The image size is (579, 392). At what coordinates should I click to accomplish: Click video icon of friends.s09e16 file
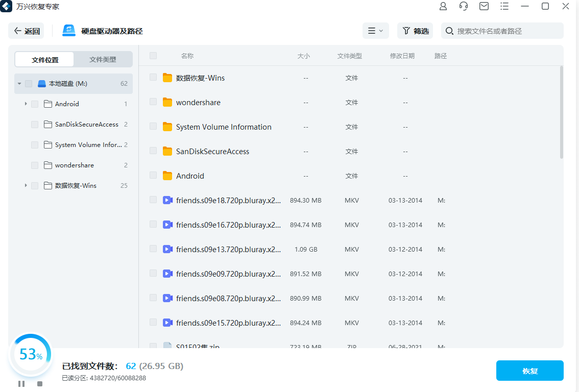point(167,225)
